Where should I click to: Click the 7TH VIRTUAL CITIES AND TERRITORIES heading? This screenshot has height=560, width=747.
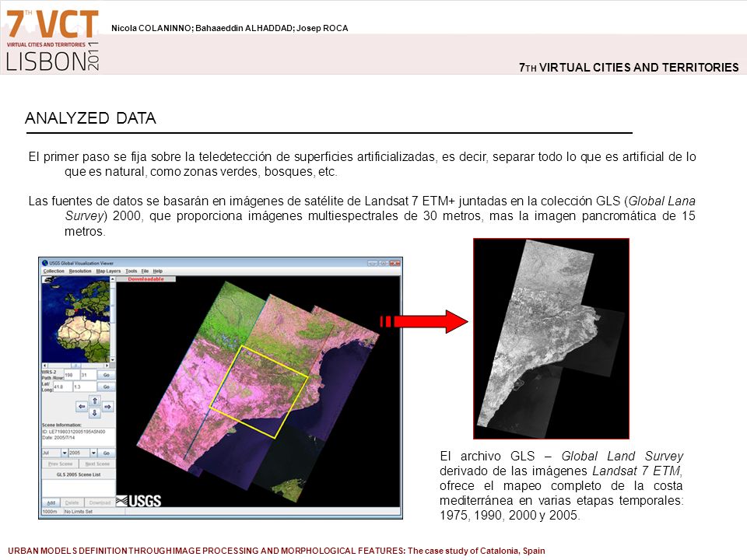629,68
